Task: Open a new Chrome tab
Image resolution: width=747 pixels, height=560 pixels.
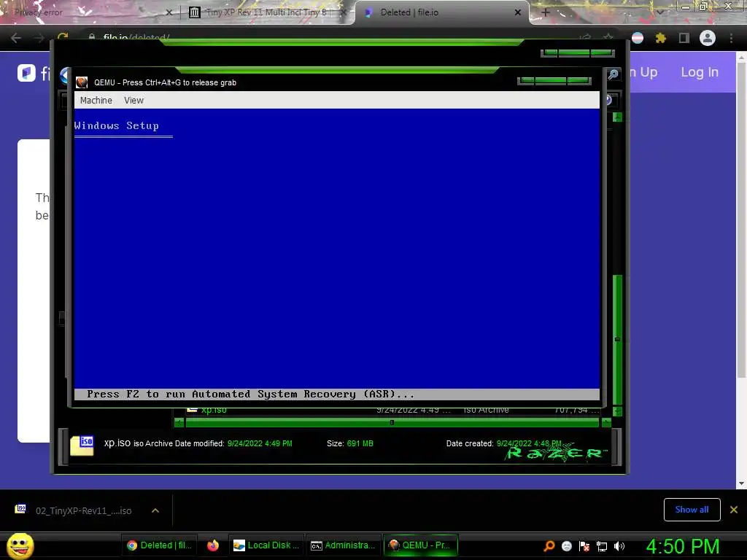Action: click(x=546, y=12)
